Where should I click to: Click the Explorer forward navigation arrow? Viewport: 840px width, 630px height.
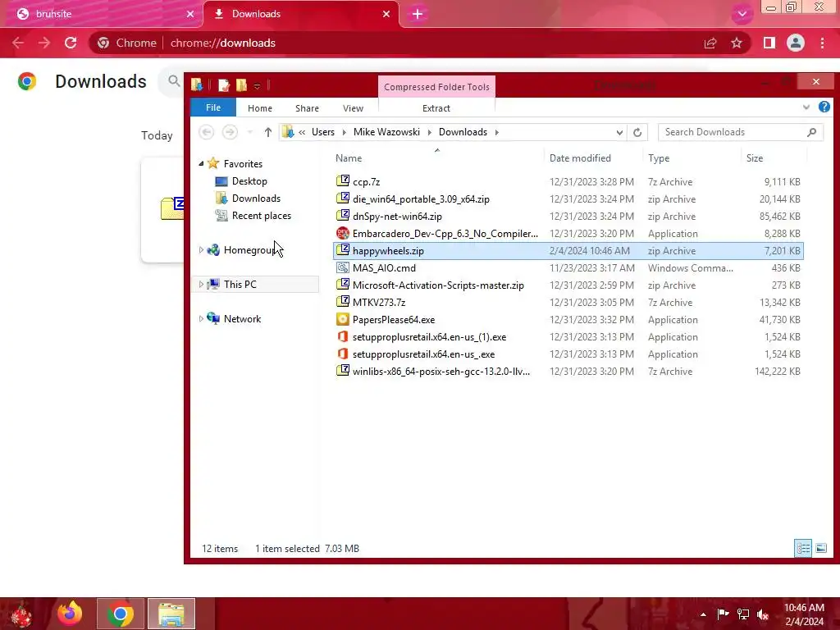point(230,132)
